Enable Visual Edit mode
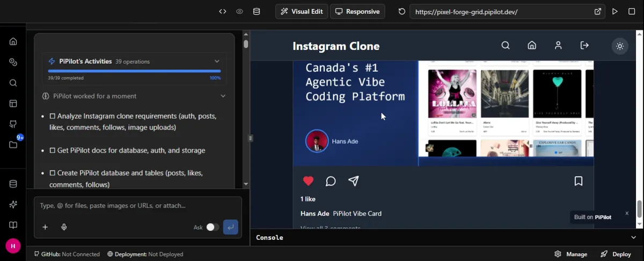 click(x=302, y=11)
